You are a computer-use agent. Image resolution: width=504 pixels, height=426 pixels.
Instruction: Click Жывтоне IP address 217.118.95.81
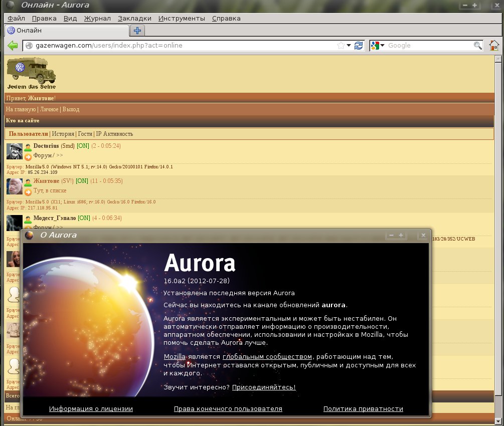(43, 208)
